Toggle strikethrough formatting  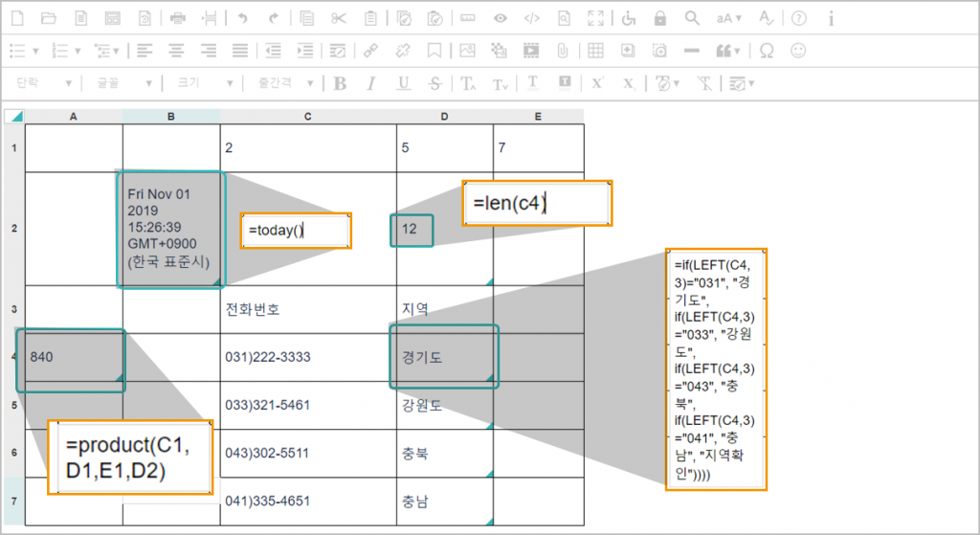tap(435, 83)
